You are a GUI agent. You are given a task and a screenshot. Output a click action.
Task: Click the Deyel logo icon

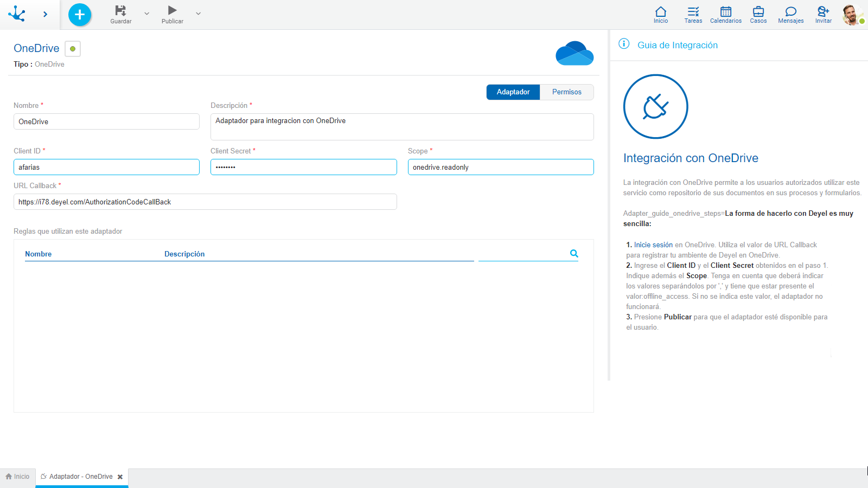pyautogui.click(x=17, y=14)
